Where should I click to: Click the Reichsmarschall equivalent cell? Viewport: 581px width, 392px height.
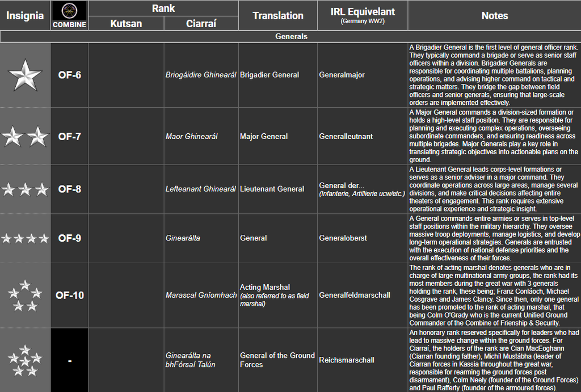(363, 360)
